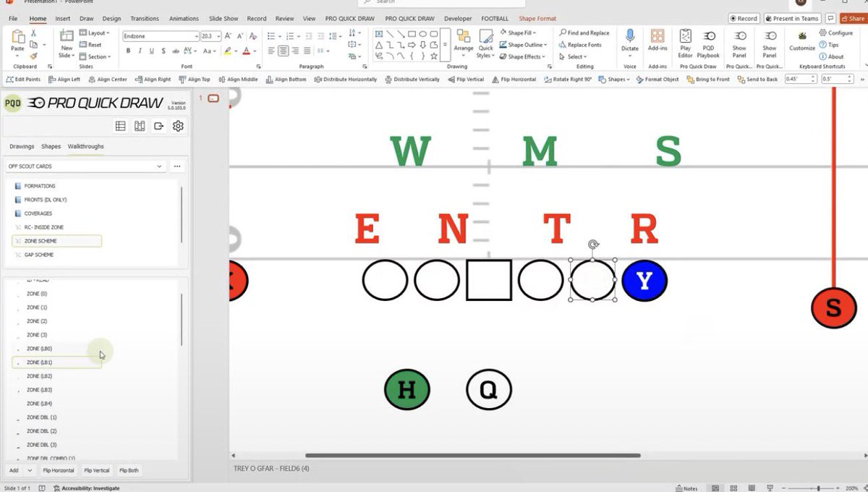Click the Cut scissors icon
The width and height of the screenshot is (868, 492).
(x=33, y=33)
